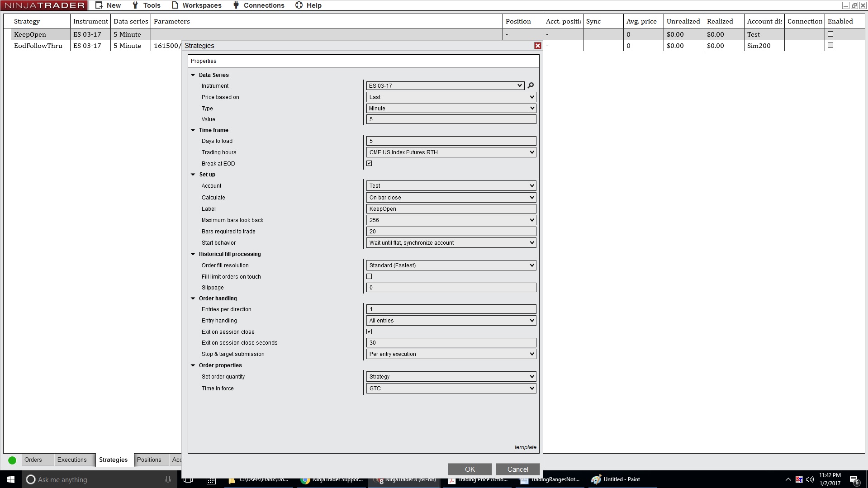The image size is (868, 488).
Task: Open the Order fill resolution dropdown
Action: (x=451, y=265)
